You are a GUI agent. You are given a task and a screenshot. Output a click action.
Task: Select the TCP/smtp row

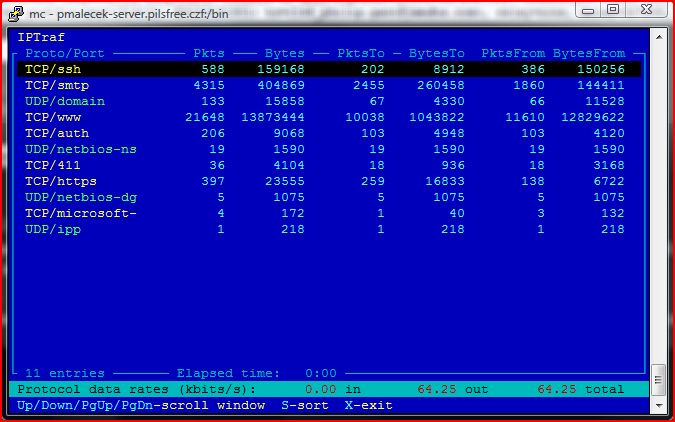tap(329, 85)
